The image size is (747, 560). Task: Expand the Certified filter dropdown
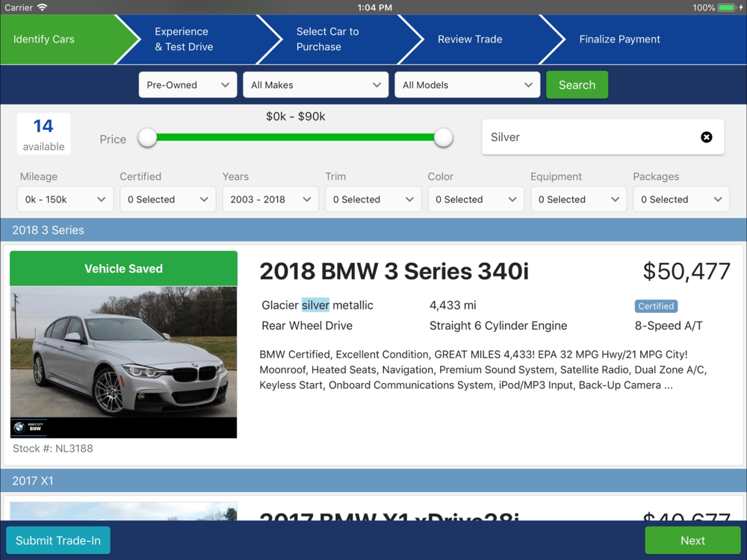click(167, 199)
